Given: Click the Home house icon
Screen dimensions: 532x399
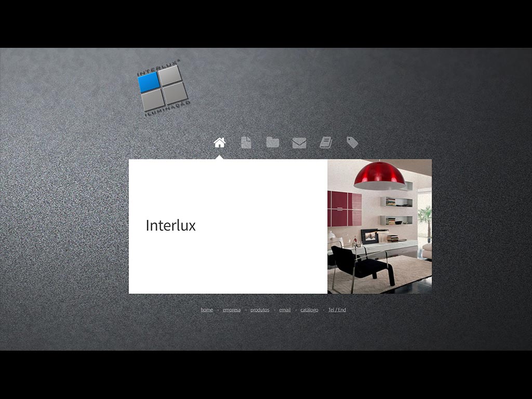Looking at the screenshot, I should click(x=219, y=142).
